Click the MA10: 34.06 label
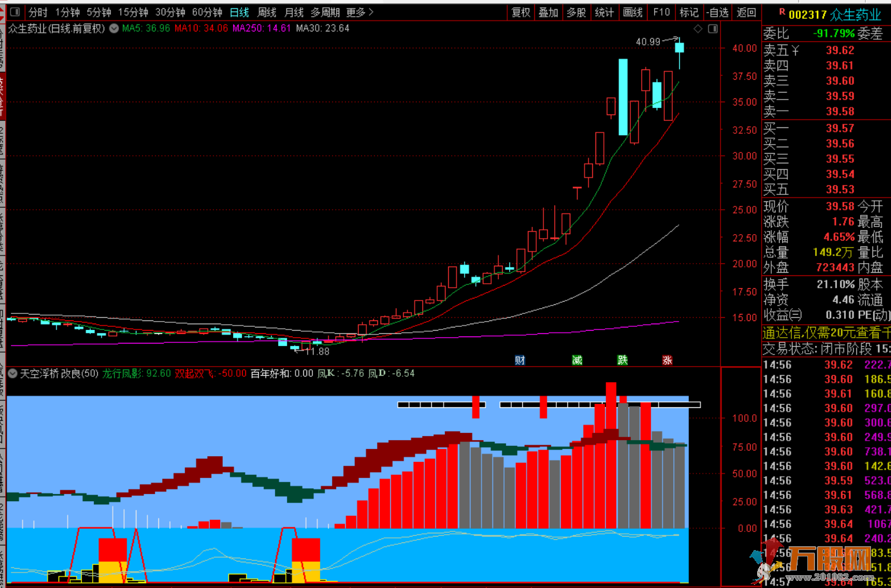The height and width of the screenshot is (588, 891). coord(201,28)
